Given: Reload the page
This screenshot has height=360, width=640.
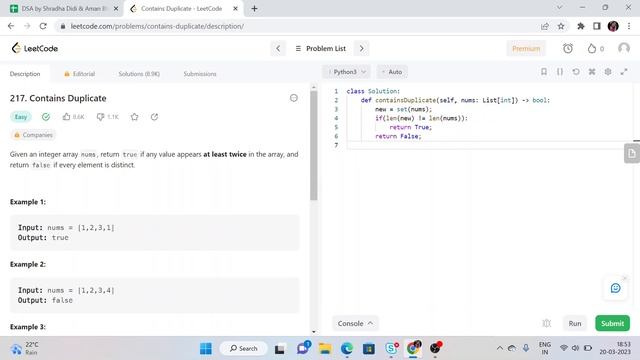Looking at the screenshot, I should 43,26.
